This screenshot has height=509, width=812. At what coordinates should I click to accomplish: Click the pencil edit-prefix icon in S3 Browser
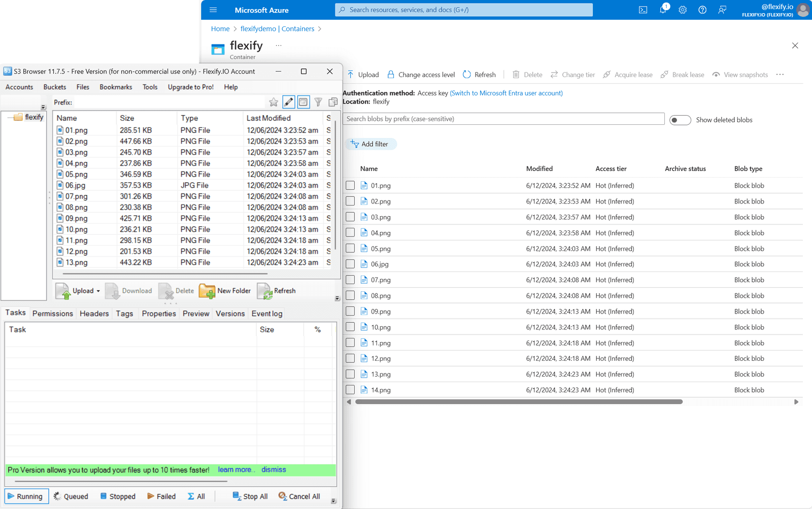[x=288, y=102]
